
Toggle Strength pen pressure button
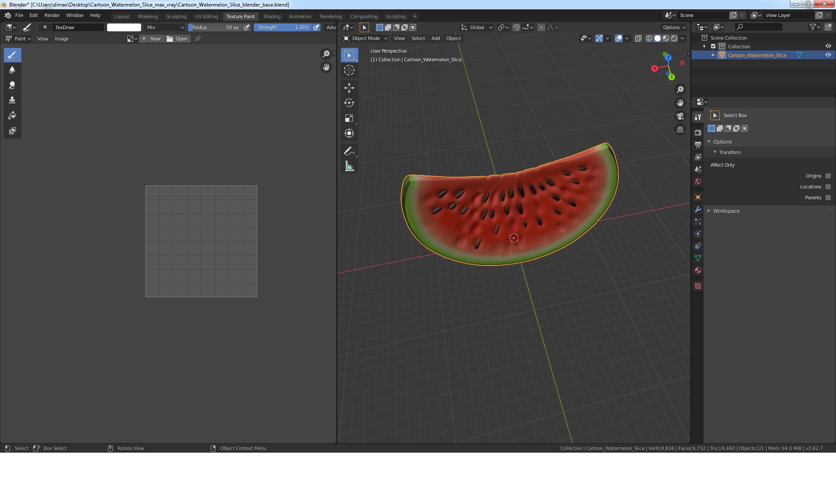pyautogui.click(x=317, y=27)
